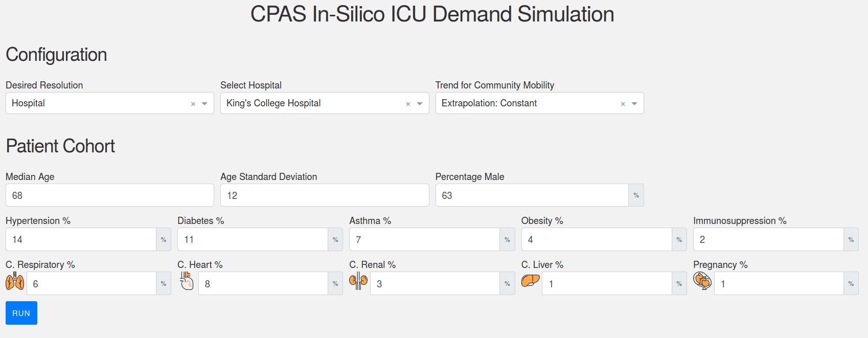
Task: Clear the Desired Resolution selection with x
Action: (193, 104)
